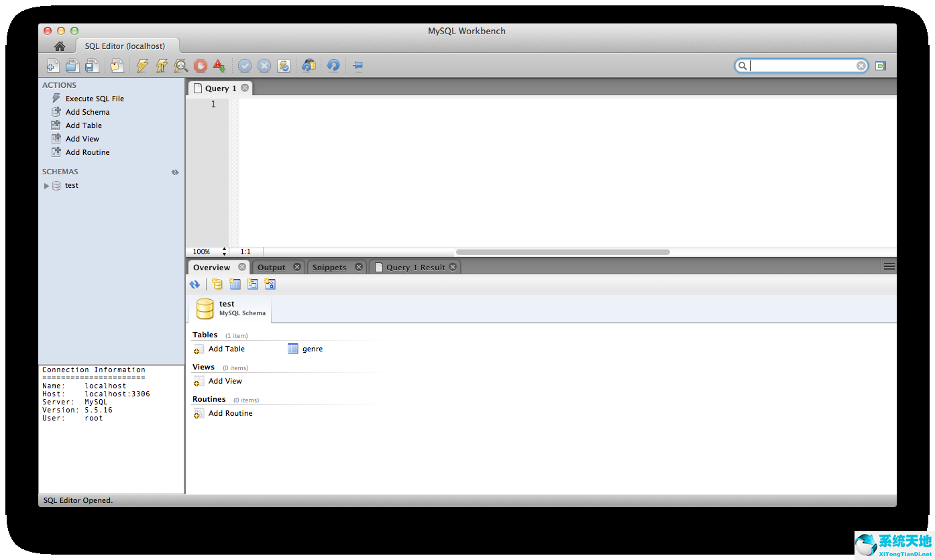The height and width of the screenshot is (560, 935).
Task: Collapse the ACTIONS section header
Action: [59, 85]
